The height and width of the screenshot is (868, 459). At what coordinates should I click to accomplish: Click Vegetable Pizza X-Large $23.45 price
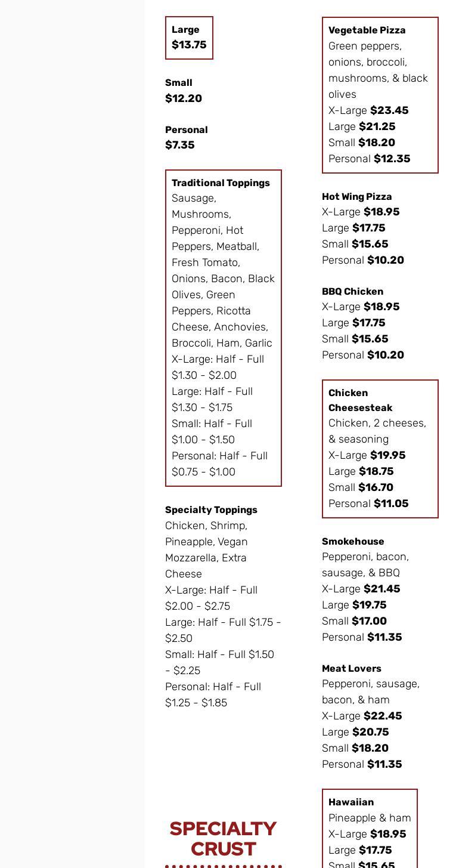point(389,110)
